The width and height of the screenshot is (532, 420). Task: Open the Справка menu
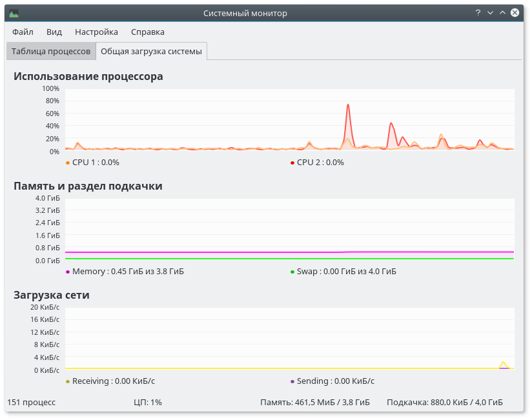pyautogui.click(x=147, y=32)
